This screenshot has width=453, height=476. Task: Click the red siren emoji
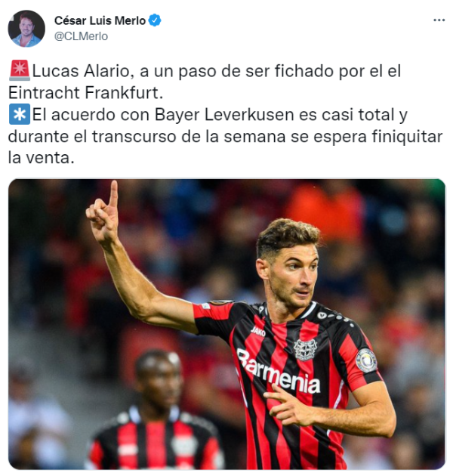20,70
